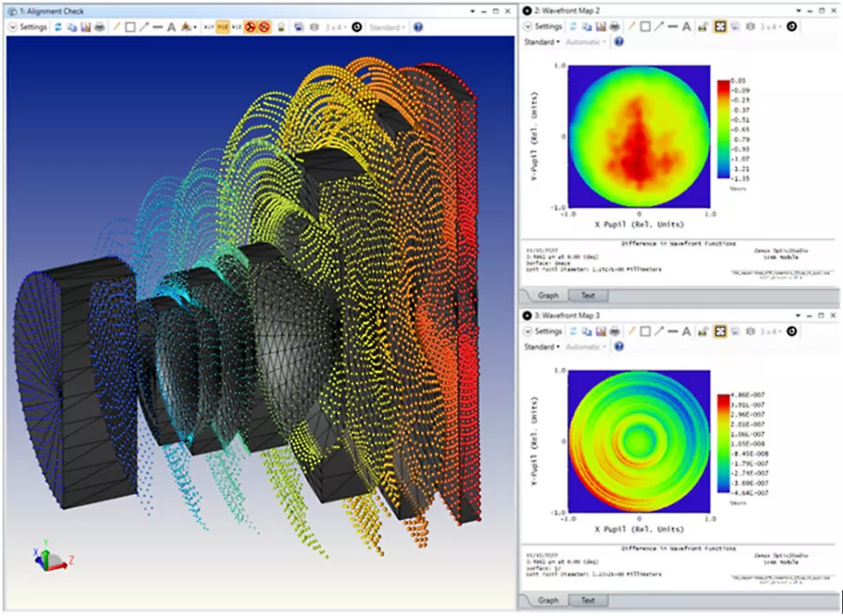The height and width of the screenshot is (616, 843).
Task: Switch to Text tab in Wavefront Map 2
Action: [x=587, y=296]
